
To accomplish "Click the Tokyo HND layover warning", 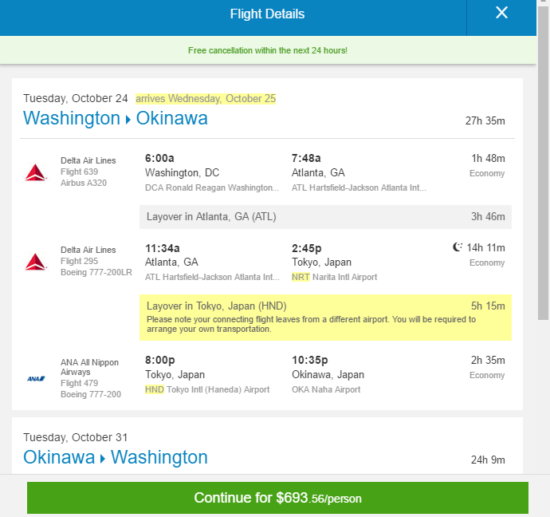I will [x=325, y=317].
